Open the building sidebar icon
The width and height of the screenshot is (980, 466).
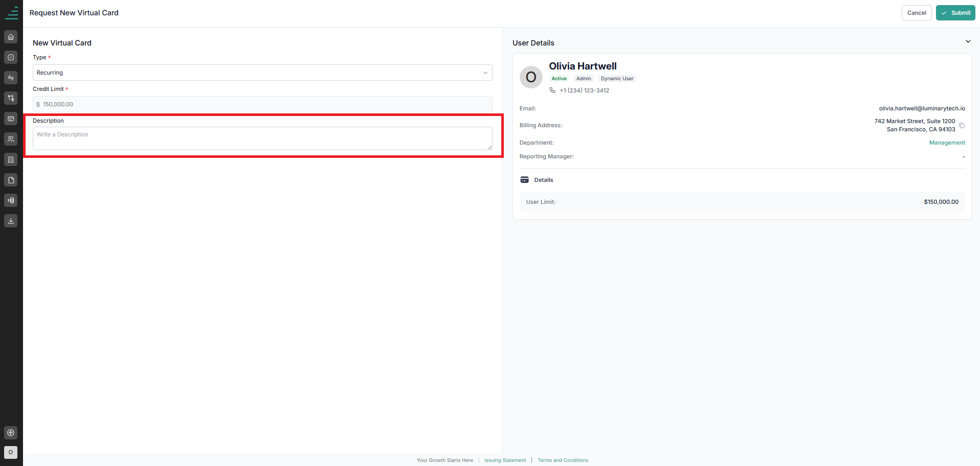tap(11, 159)
